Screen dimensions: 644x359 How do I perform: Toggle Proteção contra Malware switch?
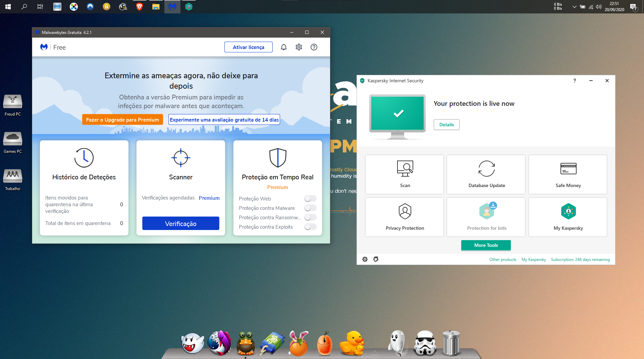click(310, 208)
